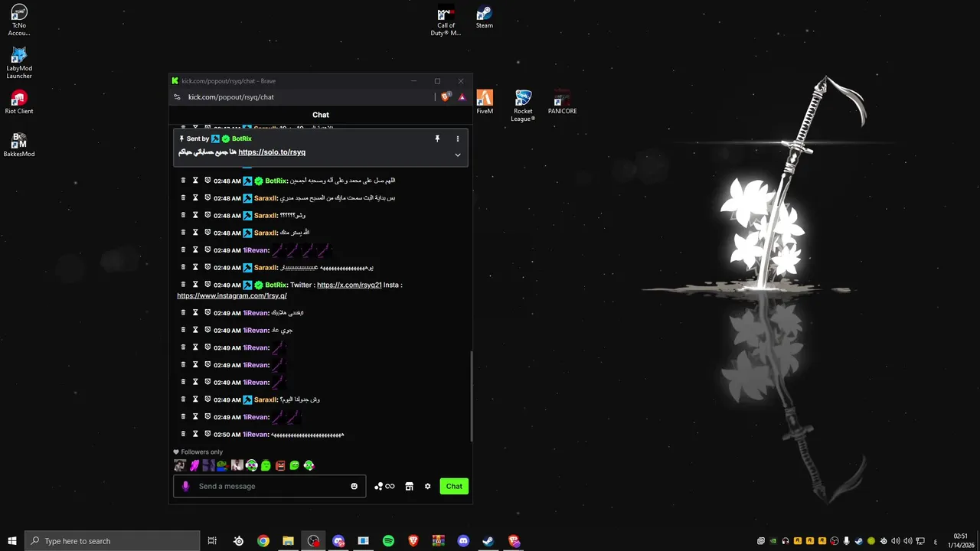This screenshot has height=551, width=980.
Task: Open channel points infinity icon
Action: pos(384,486)
